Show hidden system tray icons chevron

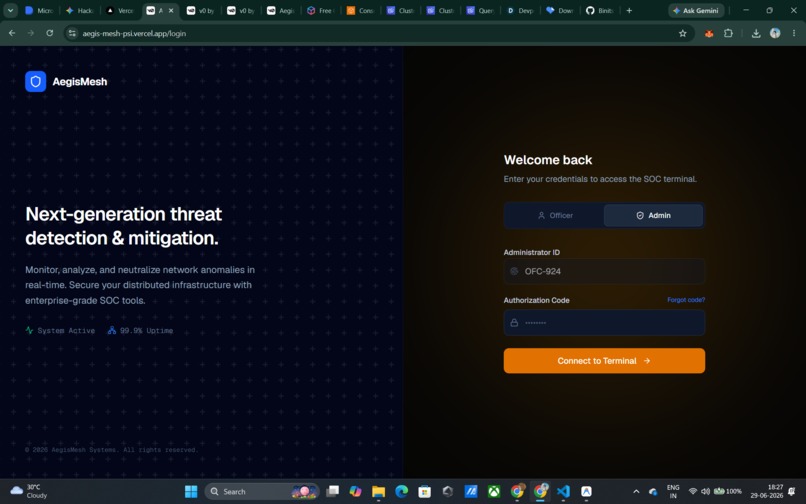tap(636, 492)
